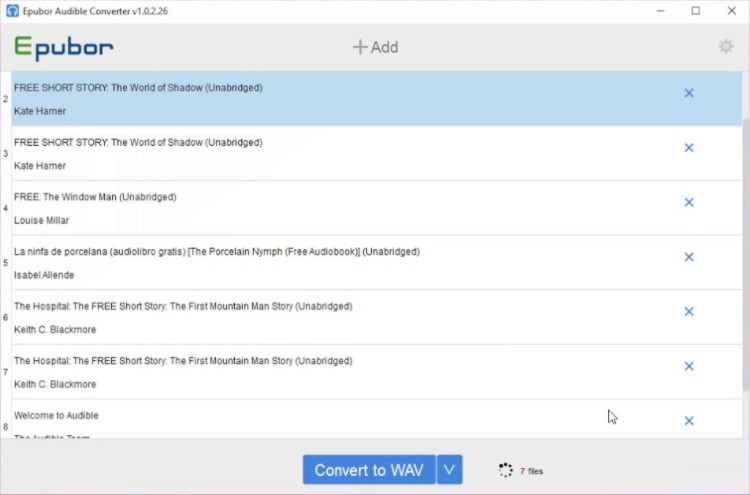Click the vertical list scrollbar

pyautogui.click(x=746, y=253)
